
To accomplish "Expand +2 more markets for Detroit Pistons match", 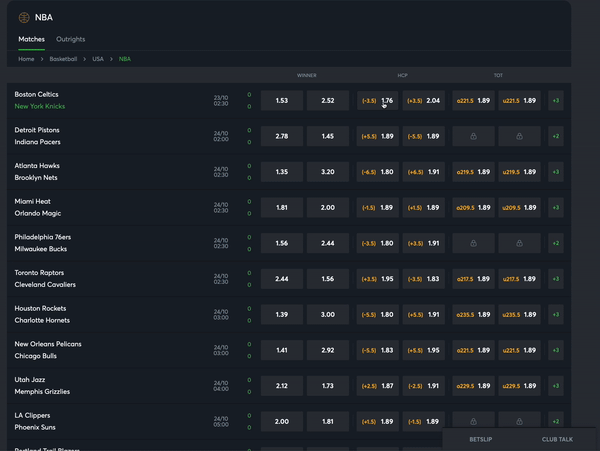I will [556, 136].
